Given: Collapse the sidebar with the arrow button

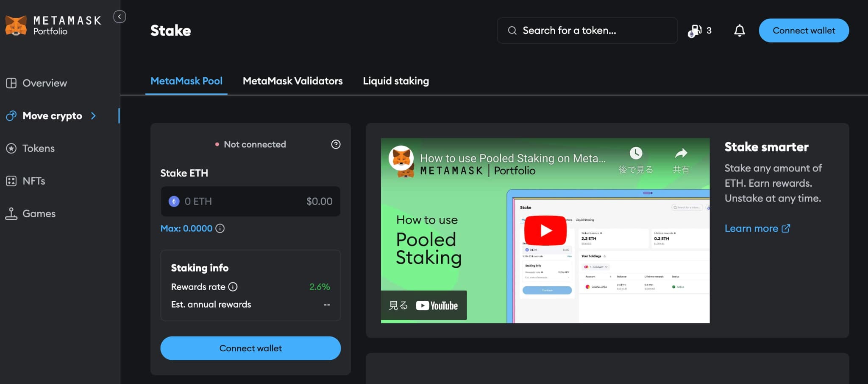Looking at the screenshot, I should (x=120, y=17).
